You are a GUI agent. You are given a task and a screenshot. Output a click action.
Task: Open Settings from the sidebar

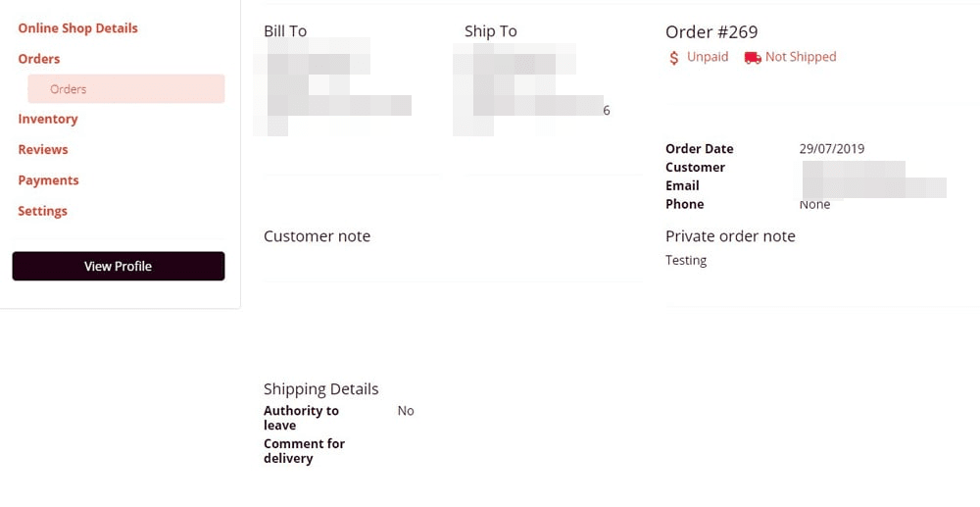[x=43, y=211]
